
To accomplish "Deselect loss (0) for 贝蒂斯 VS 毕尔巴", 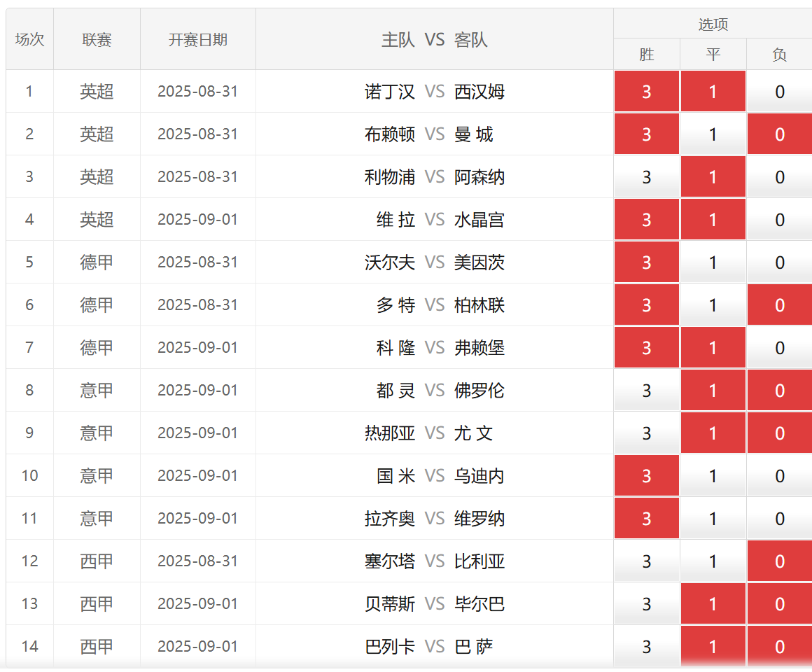I will tap(780, 604).
